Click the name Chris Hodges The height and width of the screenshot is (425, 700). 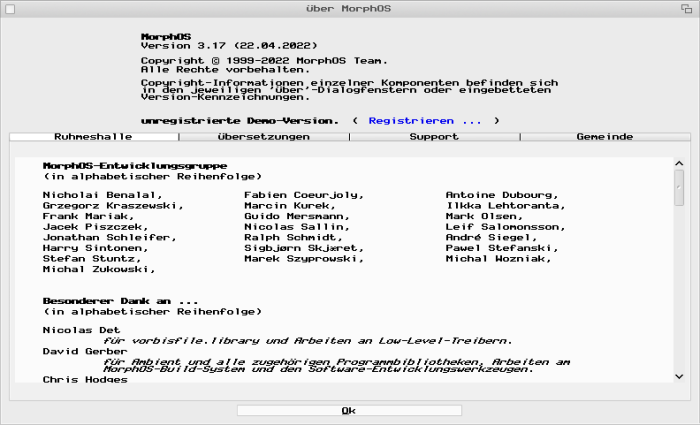click(x=85, y=379)
